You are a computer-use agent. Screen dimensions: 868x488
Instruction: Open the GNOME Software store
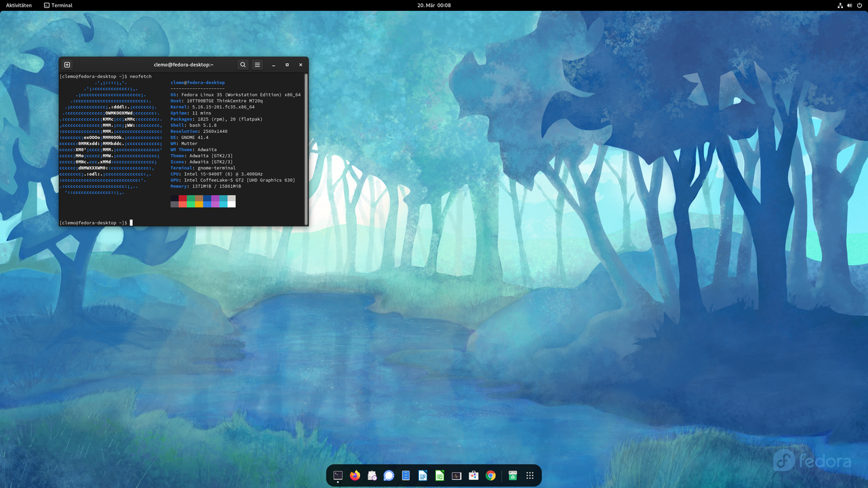point(473,475)
